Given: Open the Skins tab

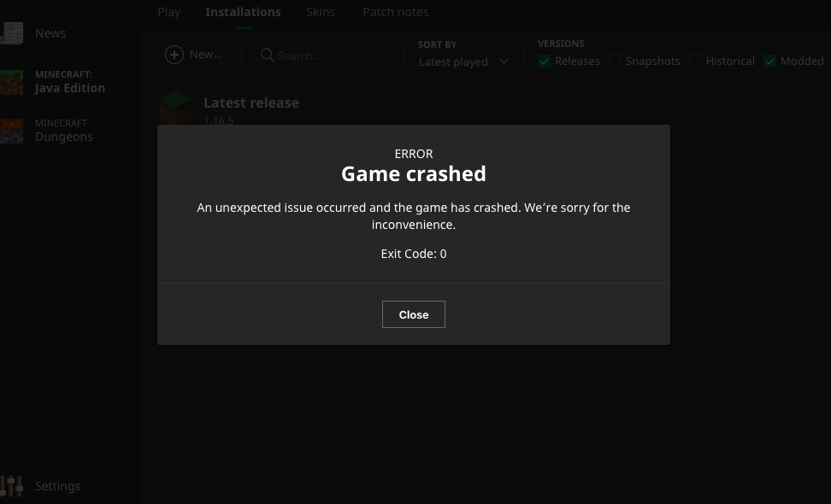Looking at the screenshot, I should click(321, 12).
